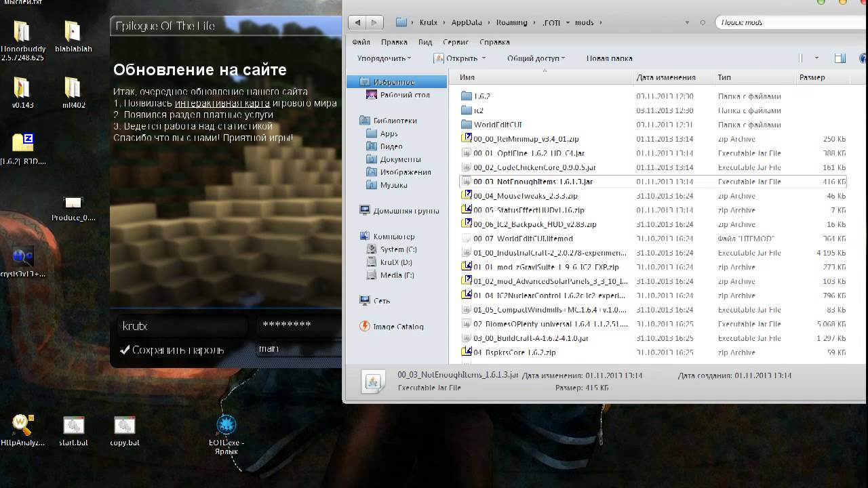
Task: Refresh the folder using the address bar refresh icon
Action: tap(701, 22)
